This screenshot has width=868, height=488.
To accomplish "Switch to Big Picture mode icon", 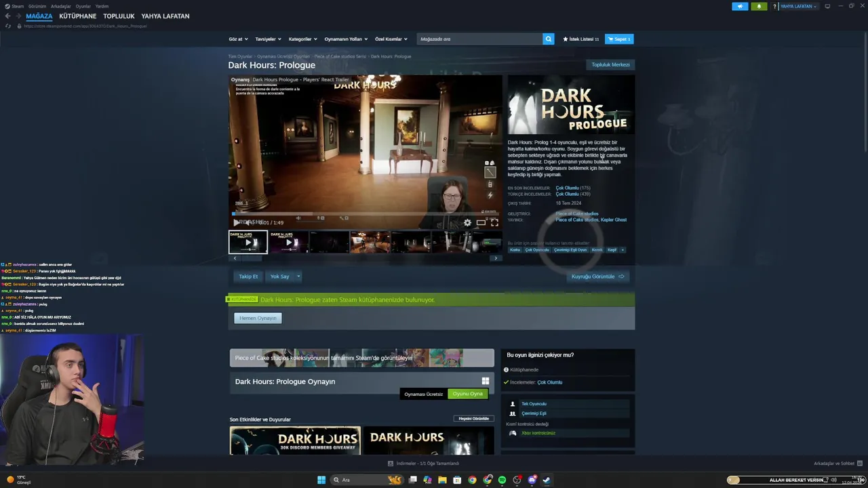I will 827,6.
